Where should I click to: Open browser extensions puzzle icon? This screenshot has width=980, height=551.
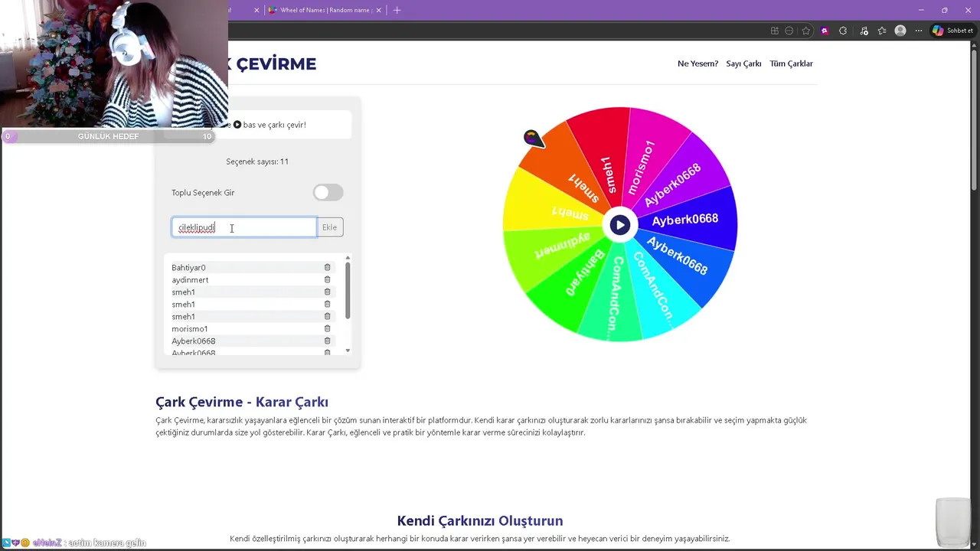pyautogui.click(x=843, y=31)
